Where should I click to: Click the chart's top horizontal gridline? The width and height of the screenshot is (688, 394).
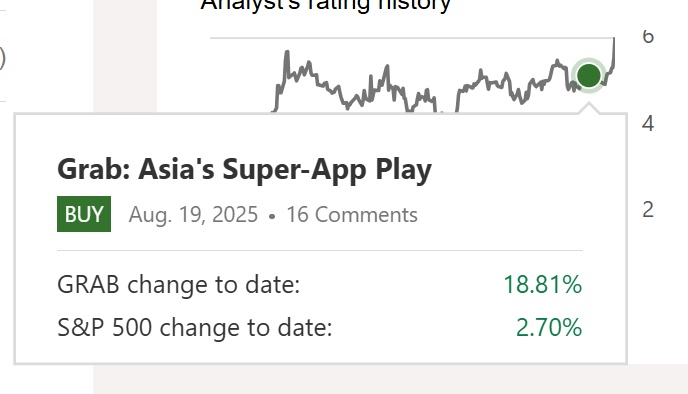(412, 38)
